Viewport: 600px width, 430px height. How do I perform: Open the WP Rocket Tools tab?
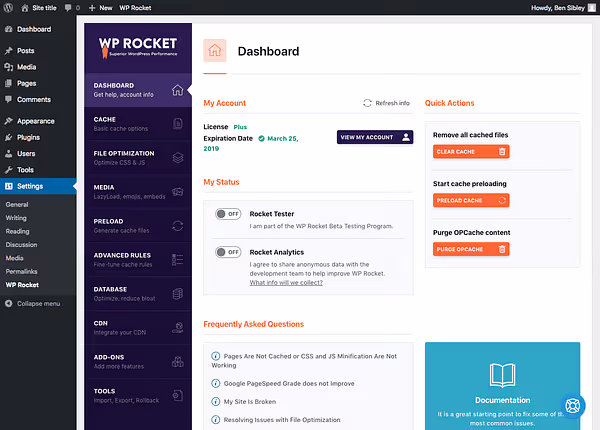pos(138,396)
